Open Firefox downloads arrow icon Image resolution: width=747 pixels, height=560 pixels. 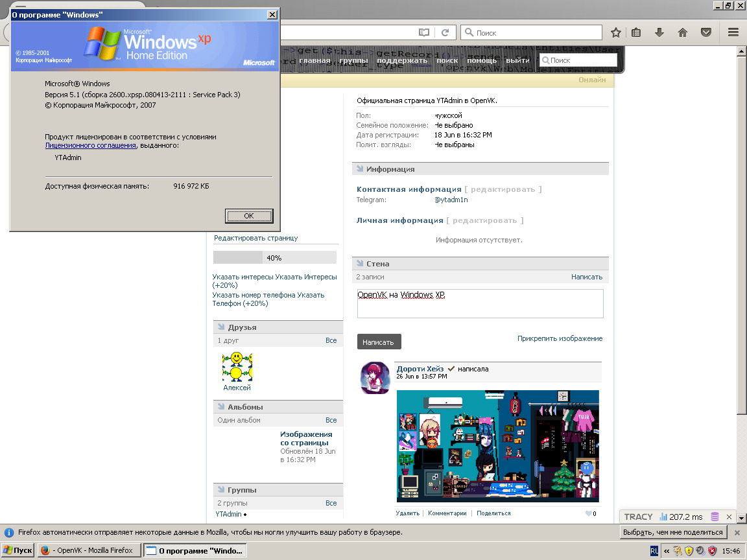[659, 32]
